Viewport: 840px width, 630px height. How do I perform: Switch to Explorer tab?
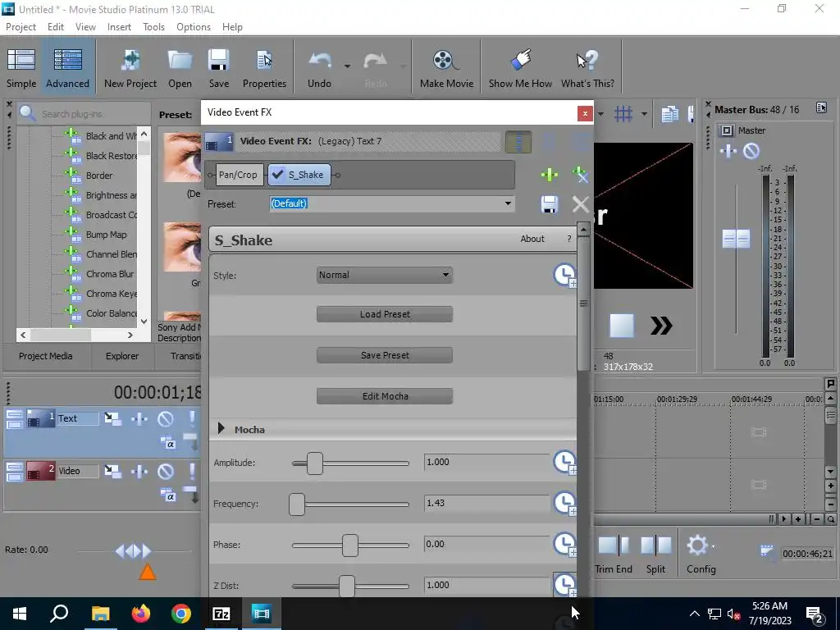point(122,356)
